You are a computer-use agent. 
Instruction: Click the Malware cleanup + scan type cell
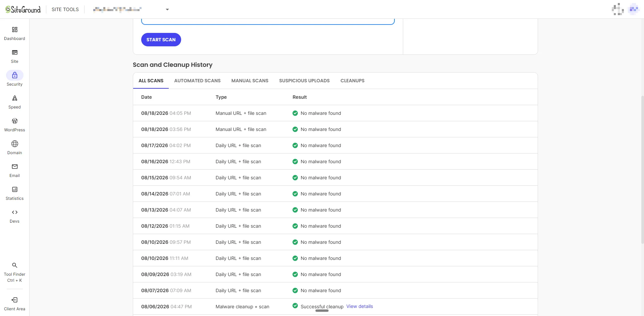(x=243, y=307)
